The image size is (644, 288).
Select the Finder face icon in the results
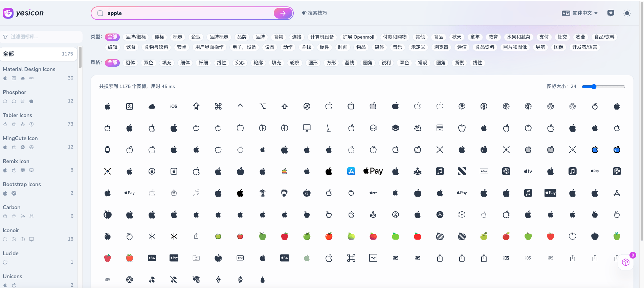tap(130, 106)
